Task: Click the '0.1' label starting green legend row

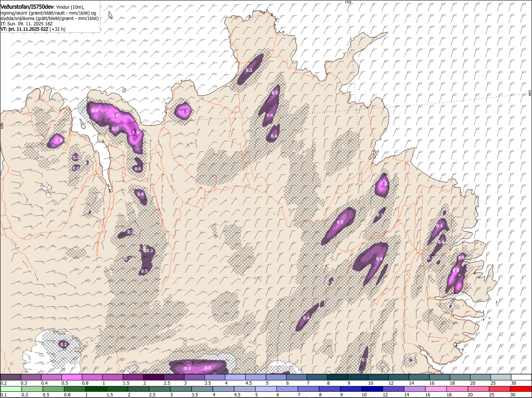Action: pos(3,395)
